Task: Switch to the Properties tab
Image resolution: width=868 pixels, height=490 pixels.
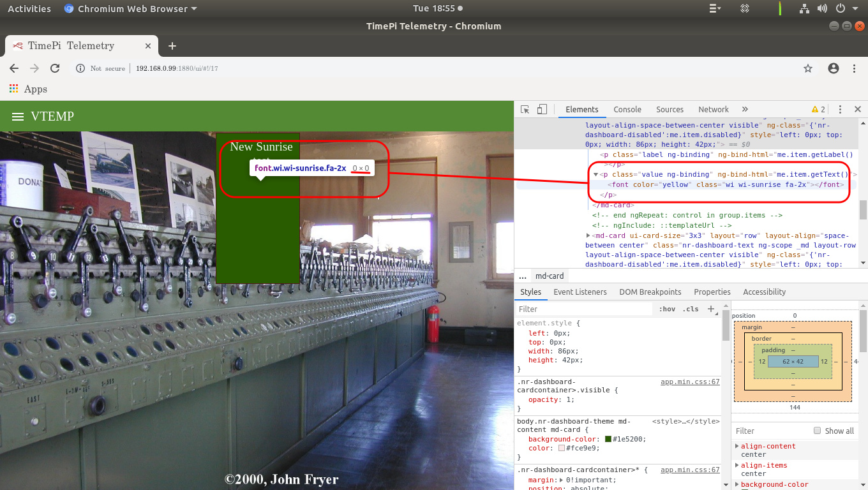Action: [712, 292]
